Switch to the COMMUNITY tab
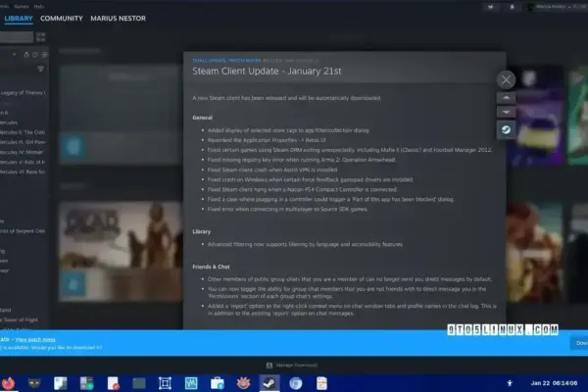The width and height of the screenshot is (588, 392). coord(62,19)
